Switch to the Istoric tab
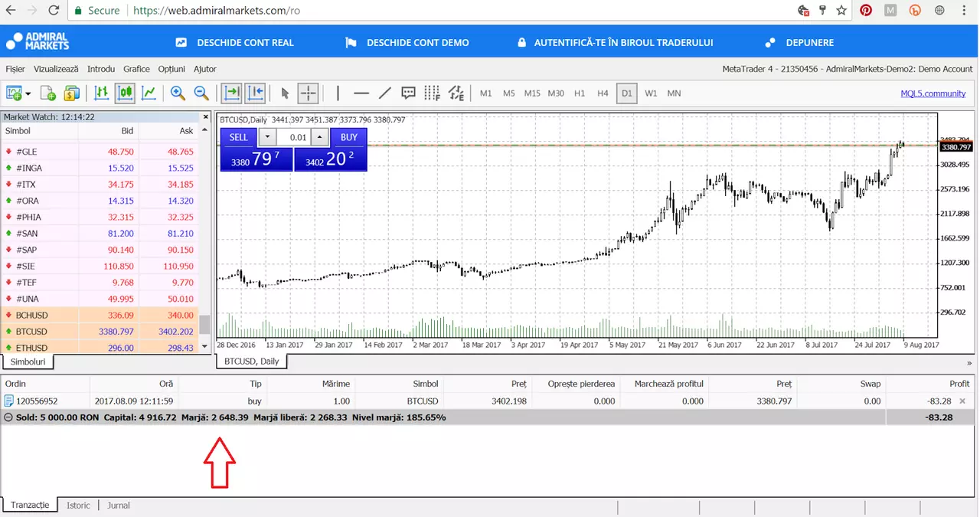Image resolution: width=980 pixels, height=517 pixels. (x=78, y=506)
